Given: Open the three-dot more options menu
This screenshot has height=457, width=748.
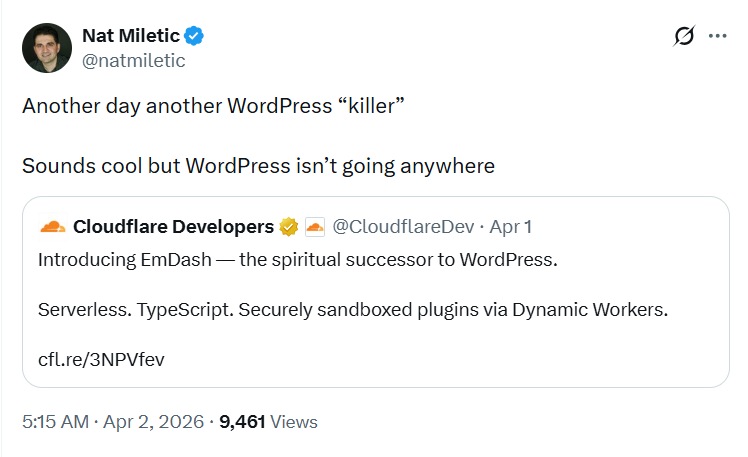Looking at the screenshot, I should click(x=717, y=37).
